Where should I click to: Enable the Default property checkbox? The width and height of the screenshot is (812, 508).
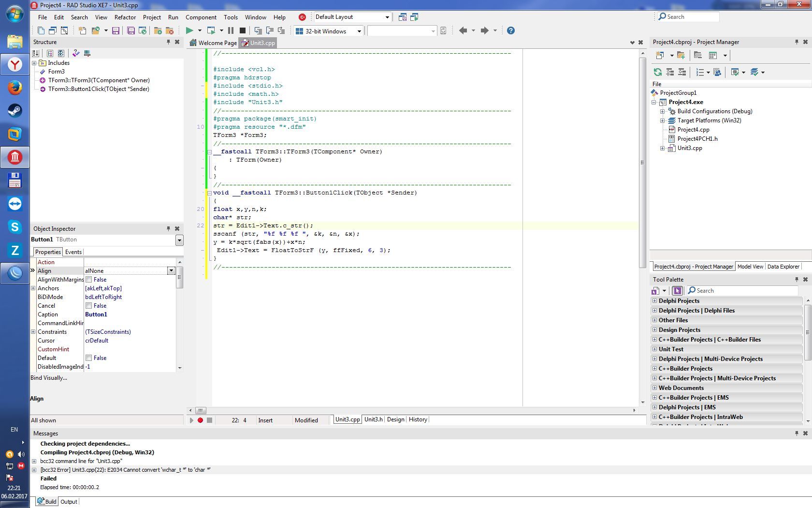pos(89,358)
